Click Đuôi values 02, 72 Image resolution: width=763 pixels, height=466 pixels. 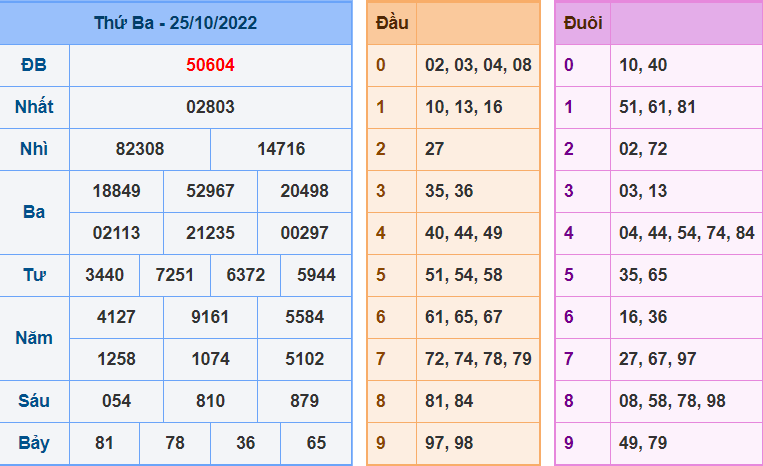pyautogui.click(x=643, y=149)
